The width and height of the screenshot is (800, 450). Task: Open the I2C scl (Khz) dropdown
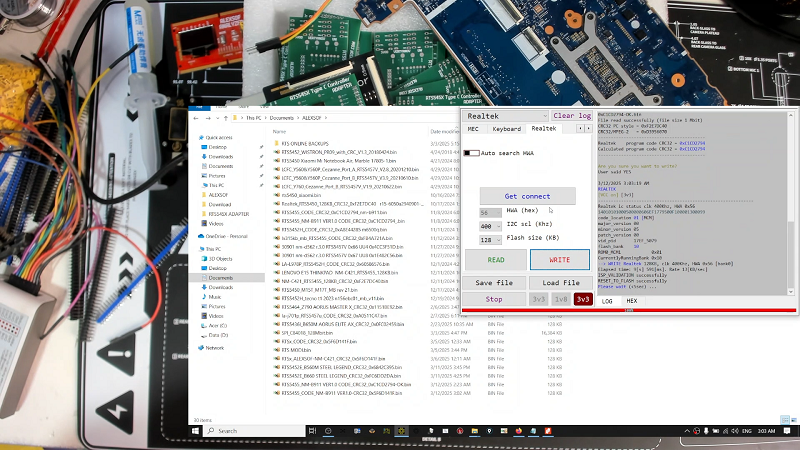pos(490,226)
